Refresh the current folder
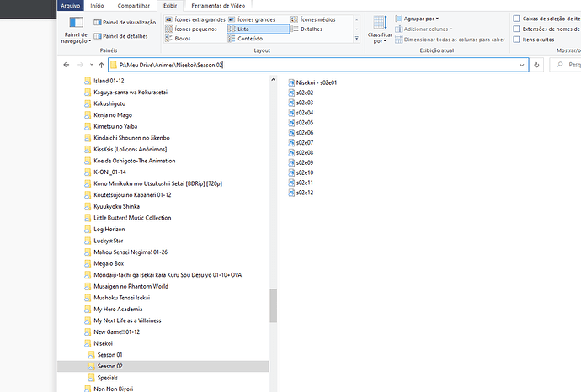The width and height of the screenshot is (581, 392). (536, 65)
